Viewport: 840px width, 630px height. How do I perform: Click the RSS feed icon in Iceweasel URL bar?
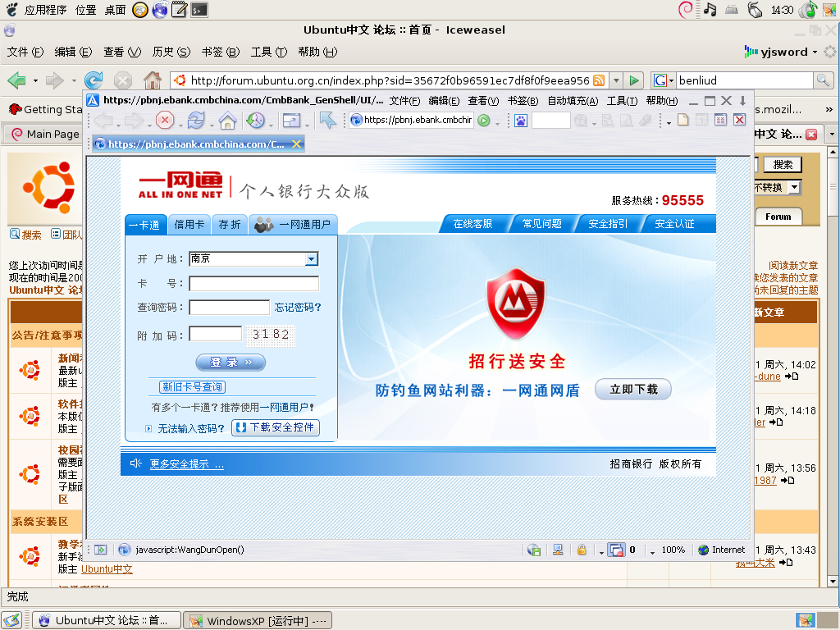599,80
